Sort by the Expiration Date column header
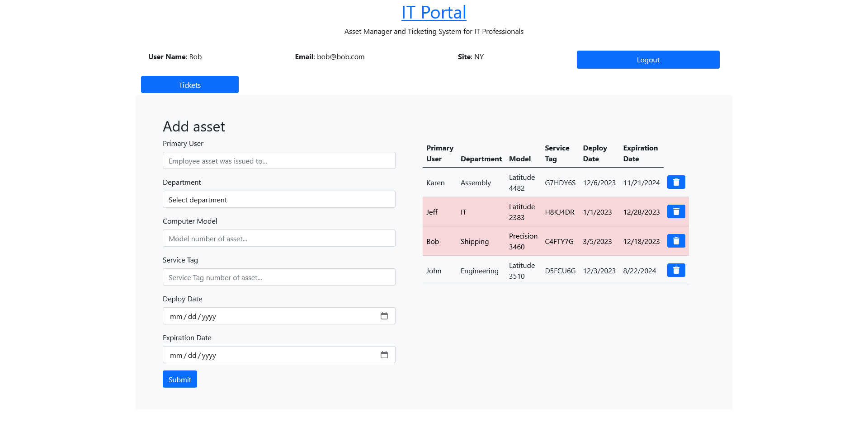 click(640, 153)
